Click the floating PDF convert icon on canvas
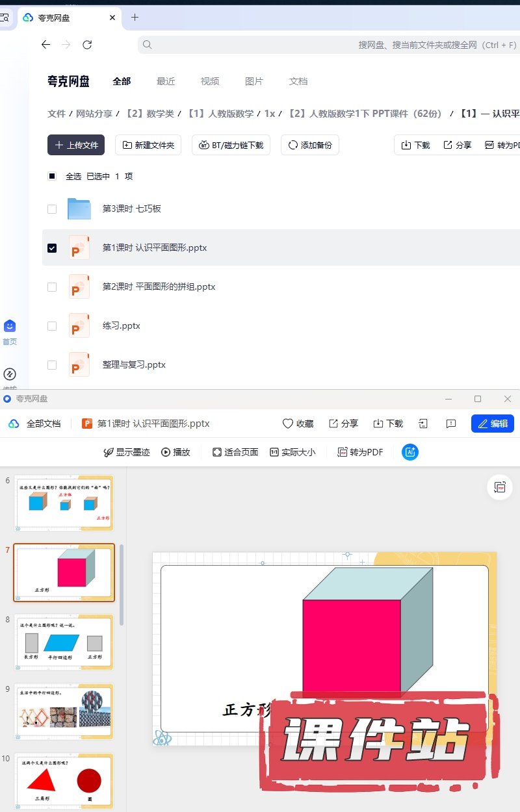The image size is (520, 812). [x=500, y=487]
